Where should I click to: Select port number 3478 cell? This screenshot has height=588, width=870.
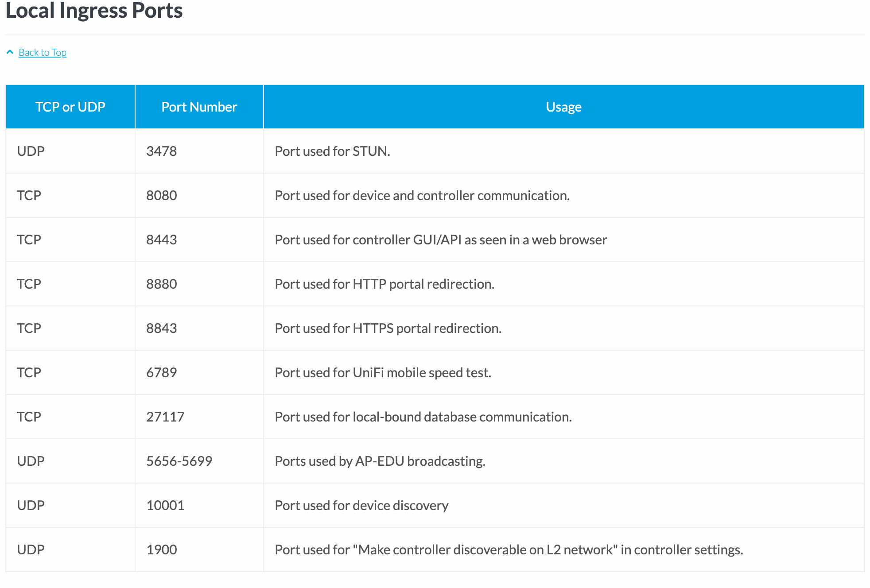point(162,151)
